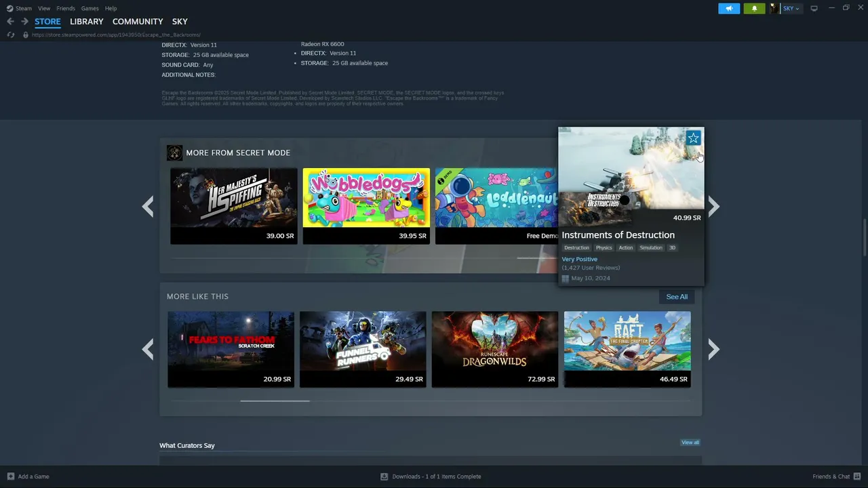The width and height of the screenshot is (868, 488).
Task: Open Raft The Final Chapter card
Action: [627, 349]
